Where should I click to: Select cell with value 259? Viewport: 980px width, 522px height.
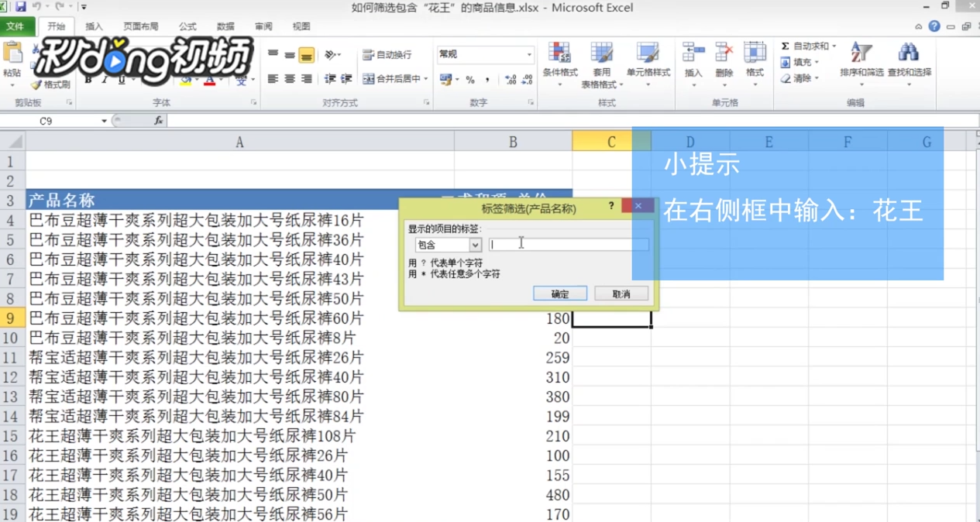point(513,358)
